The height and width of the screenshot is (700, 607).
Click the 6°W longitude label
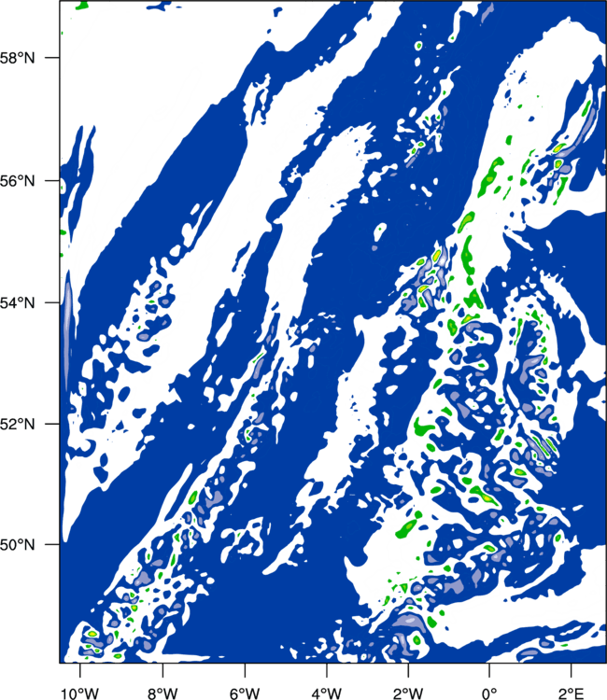coord(245,693)
